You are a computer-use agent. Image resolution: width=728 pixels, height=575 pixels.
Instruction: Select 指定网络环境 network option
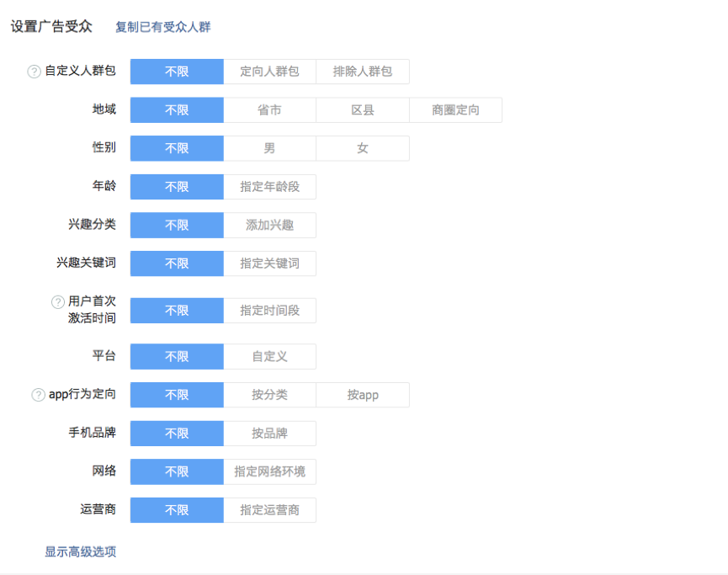coord(269,471)
